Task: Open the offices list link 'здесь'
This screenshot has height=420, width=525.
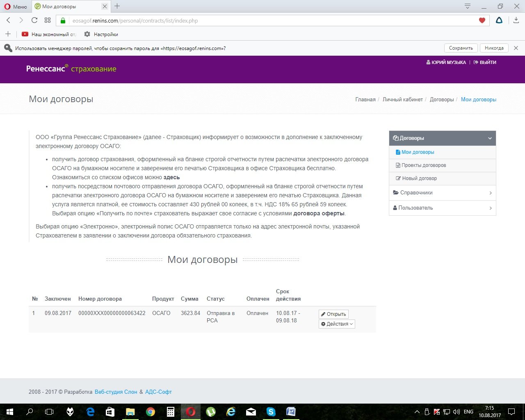Action: 171,177
